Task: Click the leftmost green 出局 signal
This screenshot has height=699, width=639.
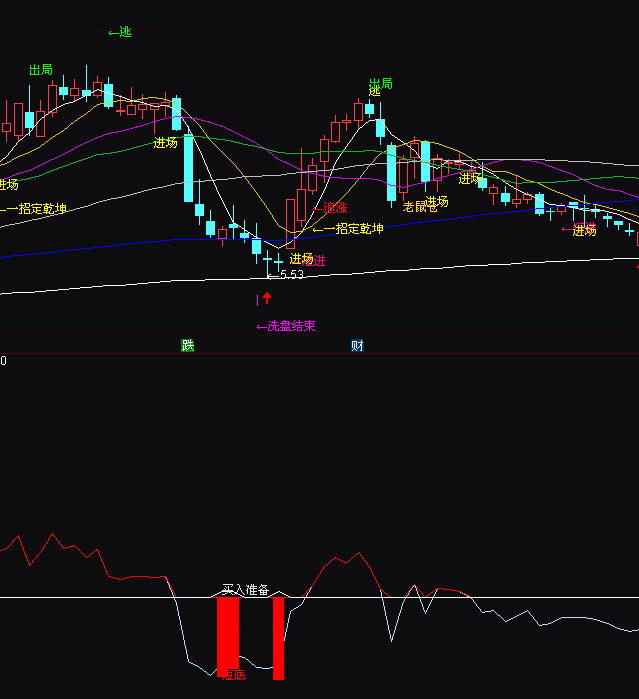Action: pos(41,70)
